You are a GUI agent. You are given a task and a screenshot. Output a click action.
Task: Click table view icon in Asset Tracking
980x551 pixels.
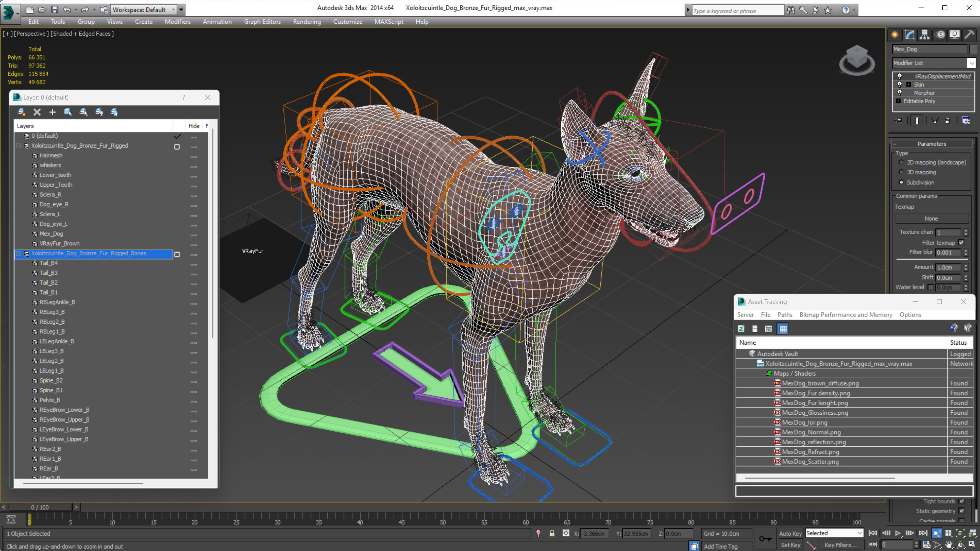(x=783, y=329)
